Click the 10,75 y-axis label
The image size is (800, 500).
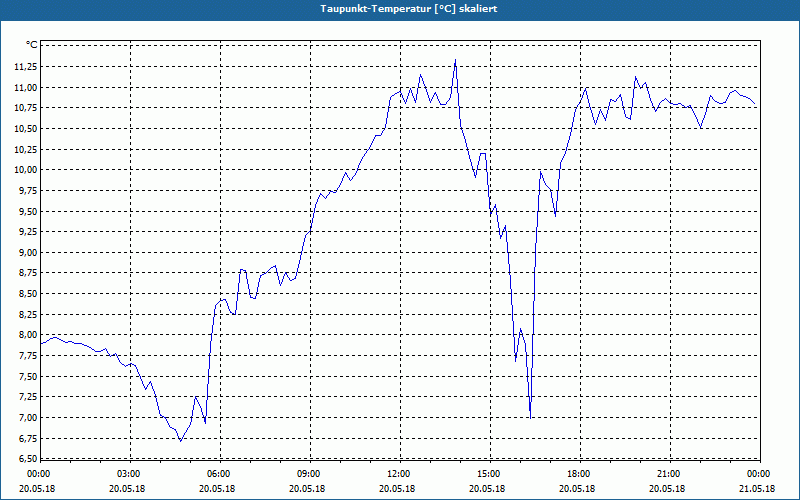pyautogui.click(x=27, y=108)
